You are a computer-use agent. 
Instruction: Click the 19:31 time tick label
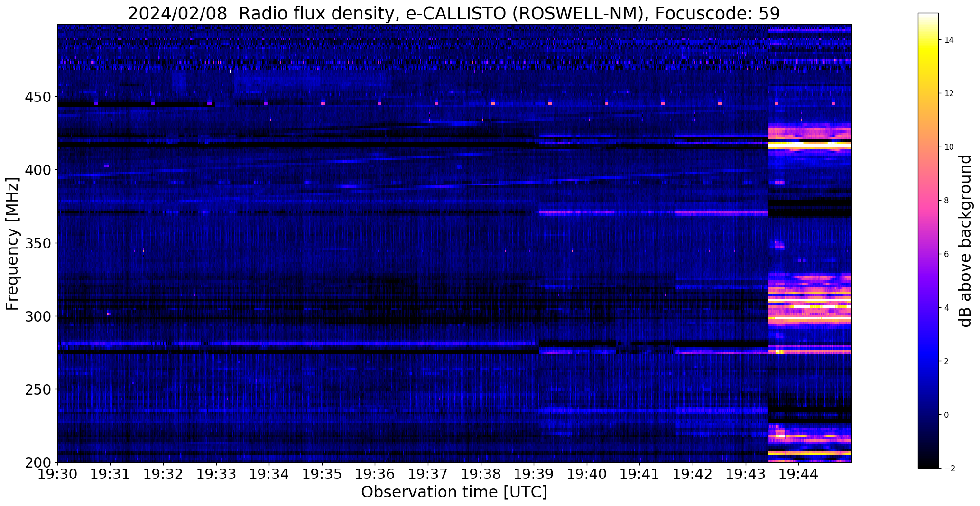111,474
